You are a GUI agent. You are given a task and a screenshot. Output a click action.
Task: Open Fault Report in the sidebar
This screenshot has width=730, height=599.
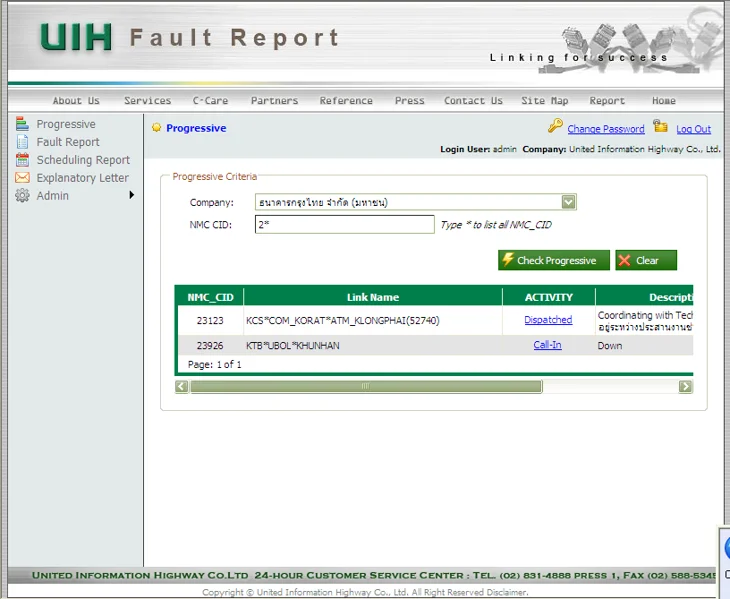pyautogui.click(x=68, y=142)
